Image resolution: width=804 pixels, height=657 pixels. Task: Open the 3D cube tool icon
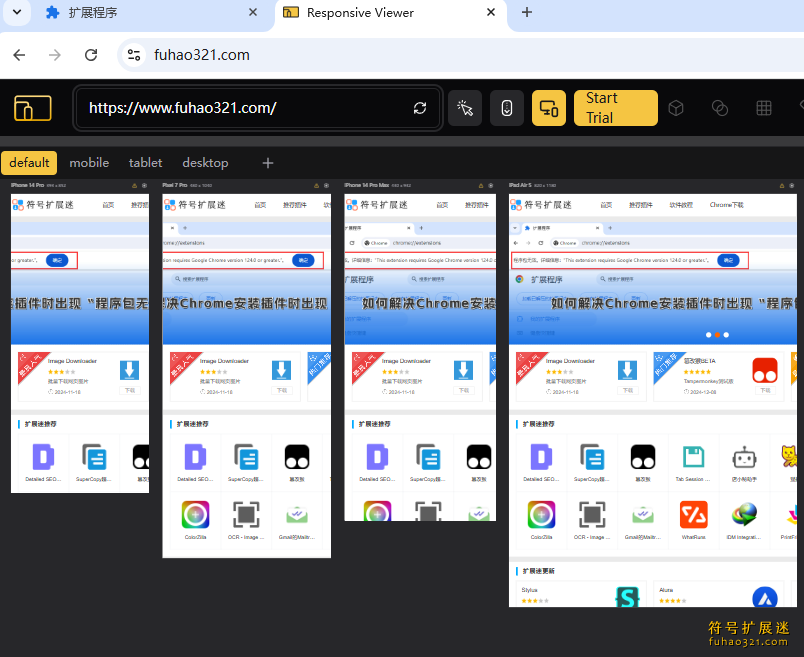tap(676, 108)
